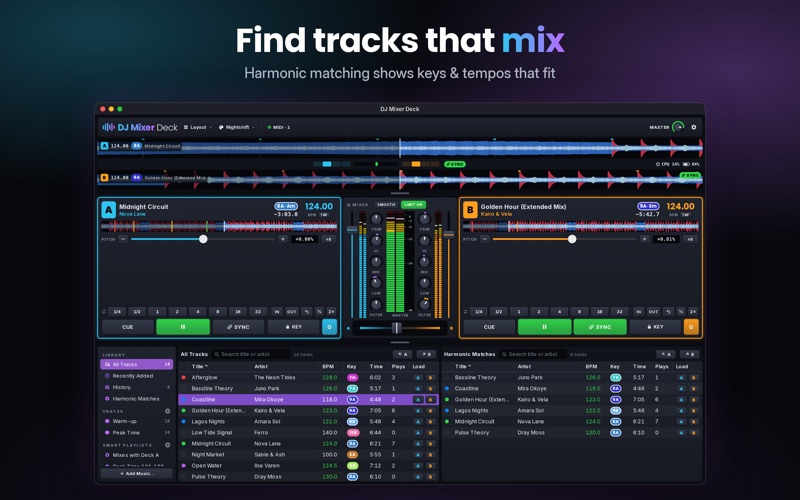Open Harmonic Matches in sidebar
Image resolution: width=800 pixels, height=500 pixels.
[137, 398]
